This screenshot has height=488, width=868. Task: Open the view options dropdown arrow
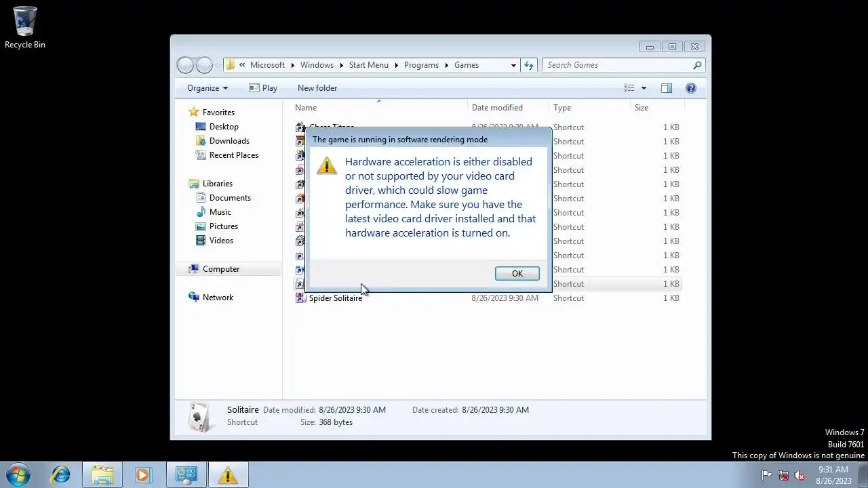click(644, 88)
